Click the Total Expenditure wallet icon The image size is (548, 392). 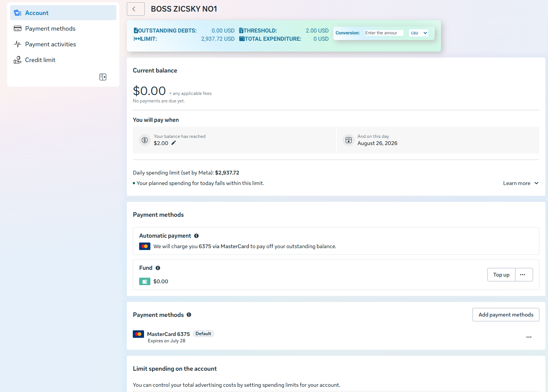(242, 39)
